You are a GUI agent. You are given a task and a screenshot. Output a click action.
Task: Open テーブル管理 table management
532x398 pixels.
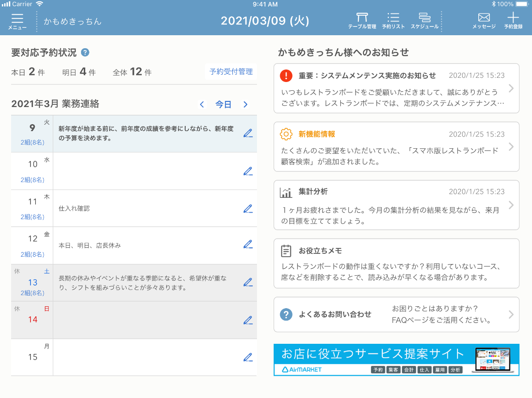pyautogui.click(x=362, y=21)
